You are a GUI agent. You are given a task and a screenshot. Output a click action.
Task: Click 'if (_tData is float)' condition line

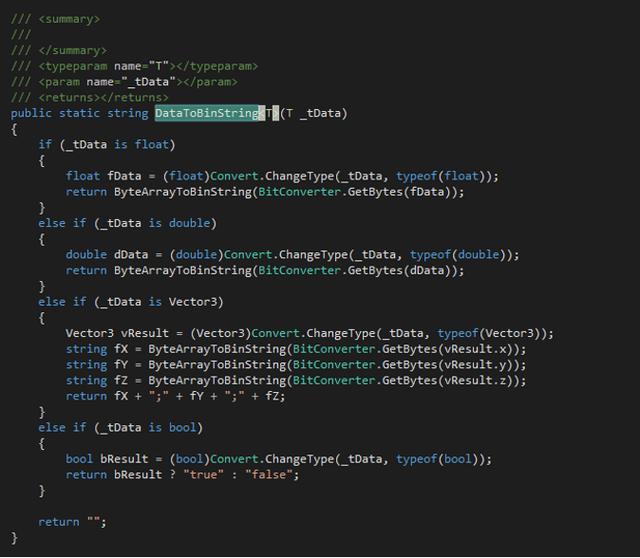107,145
